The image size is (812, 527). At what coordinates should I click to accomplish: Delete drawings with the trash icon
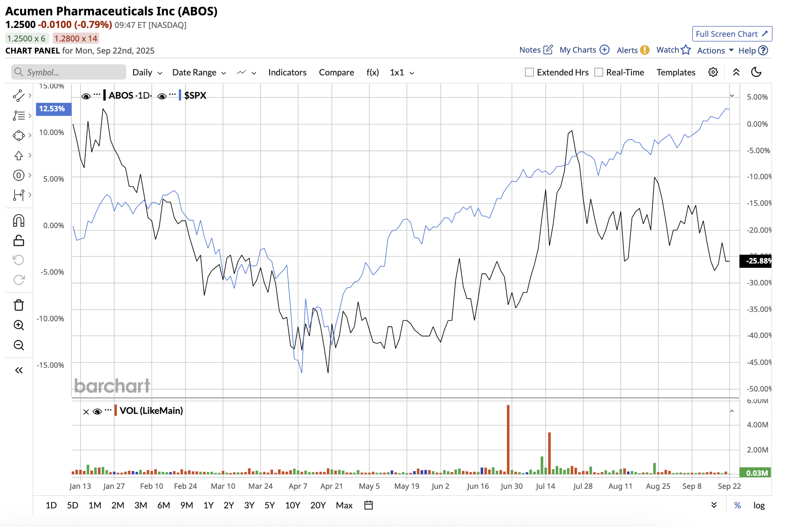click(19, 305)
